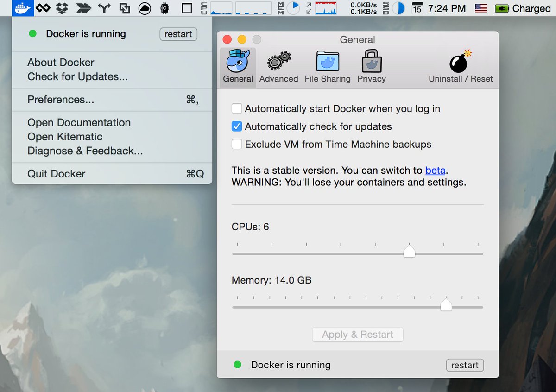Open the General preferences tab

238,67
